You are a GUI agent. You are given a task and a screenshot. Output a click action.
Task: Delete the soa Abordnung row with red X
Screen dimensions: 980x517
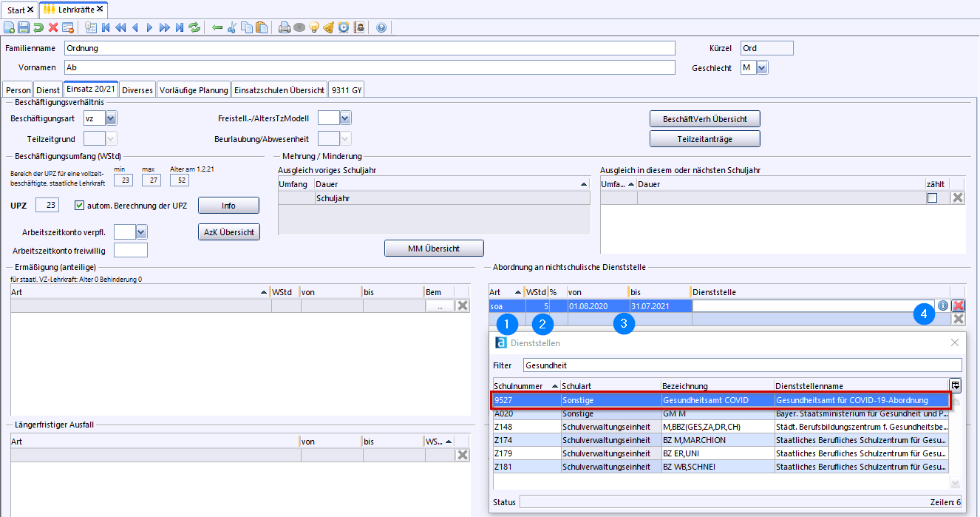(x=959, y=305)
